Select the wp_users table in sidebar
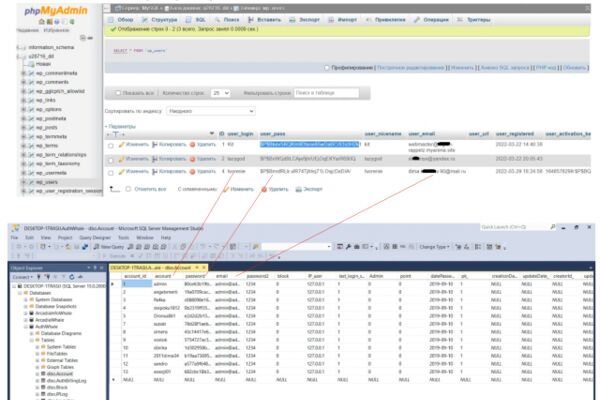The width and height of the screenshot is (600, 400). [x=47, y=182]
